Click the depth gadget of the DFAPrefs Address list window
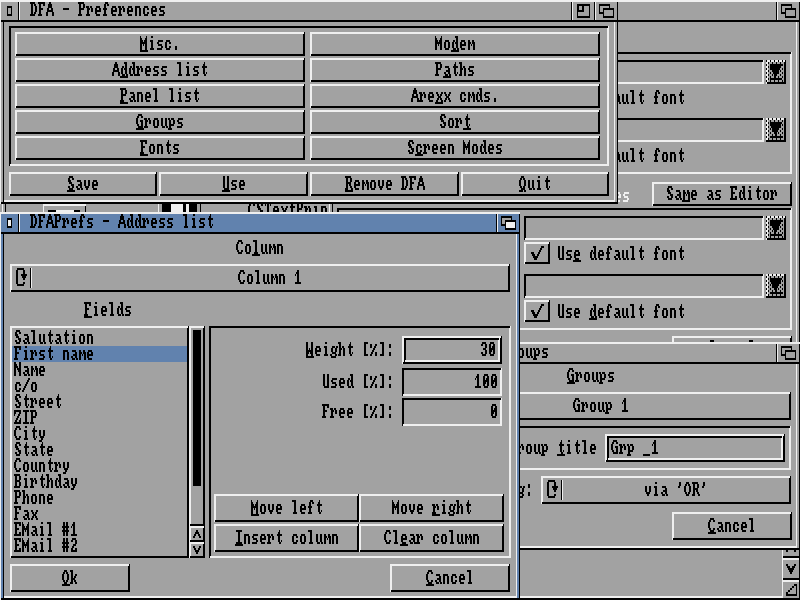Image resolution: width=800 pixels, height=600 pixels. [508, 223]
